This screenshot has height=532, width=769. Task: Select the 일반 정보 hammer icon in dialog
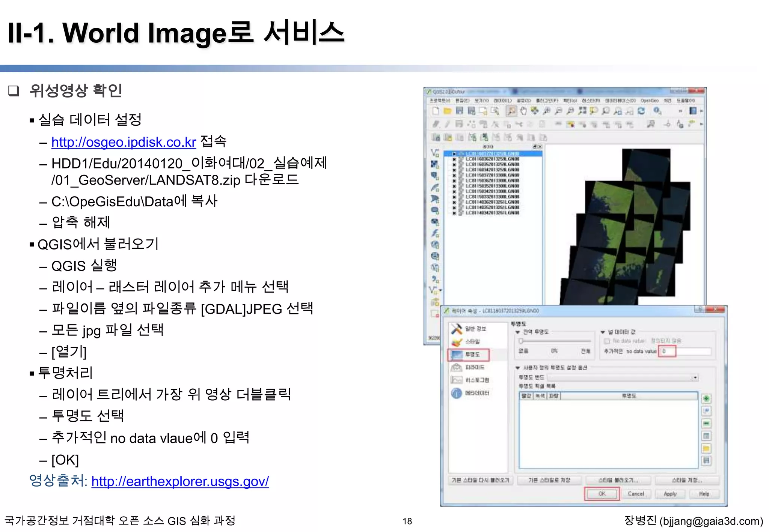coord(457,329)
